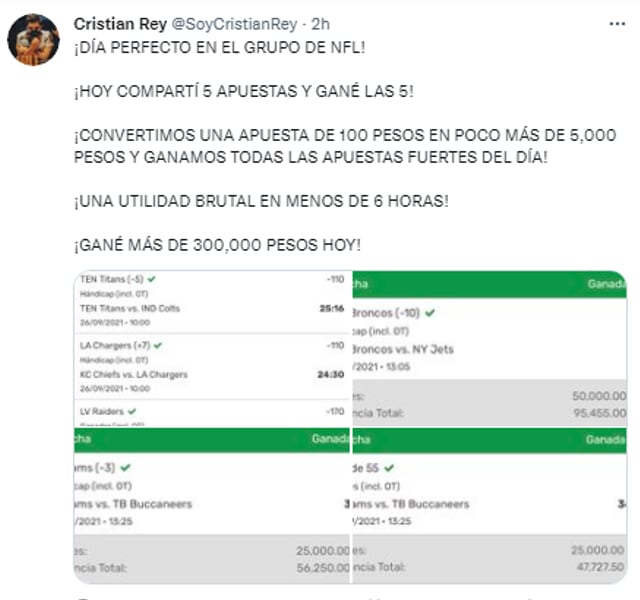The height and width of the screenshot is (600, 640).
Task: Click the 95,455.00 total winnings amount
Action: click(x=599, y=414)
